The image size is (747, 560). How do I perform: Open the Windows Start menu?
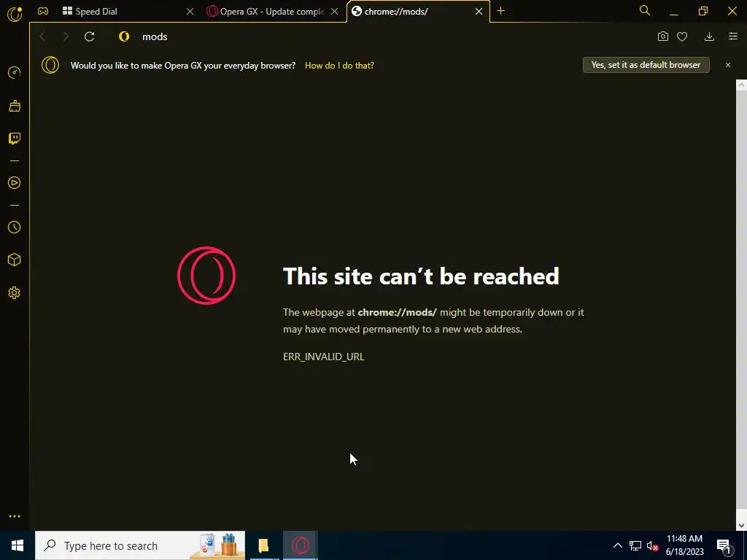click(x=18, y=545)
